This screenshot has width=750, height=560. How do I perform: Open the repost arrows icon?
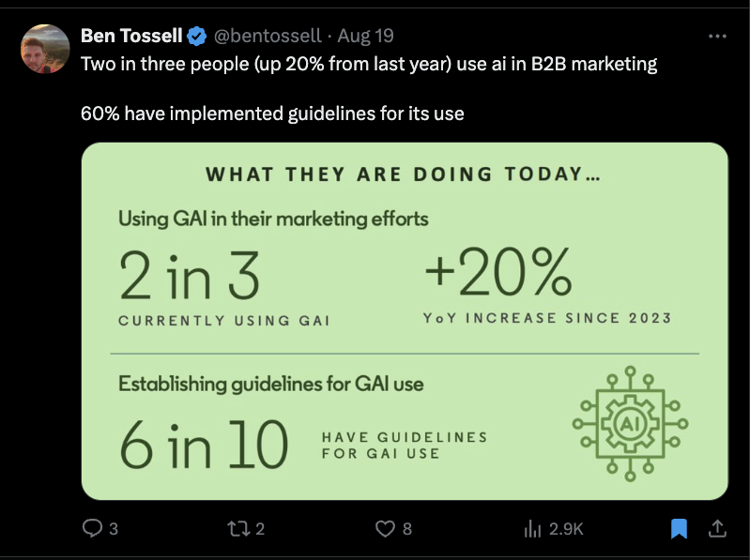point(237,528)
